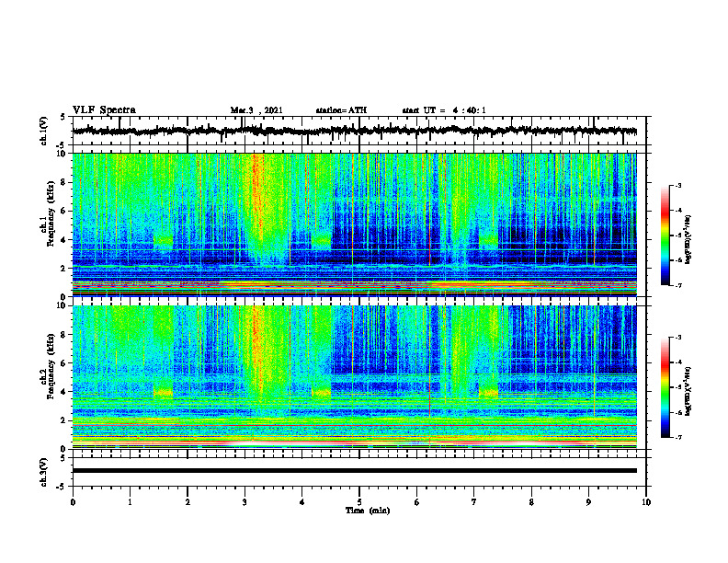The width and height of the screenshot is (728, 563).
Task: Click the "10" tick on the Time axis
Action: pos(646,502)
